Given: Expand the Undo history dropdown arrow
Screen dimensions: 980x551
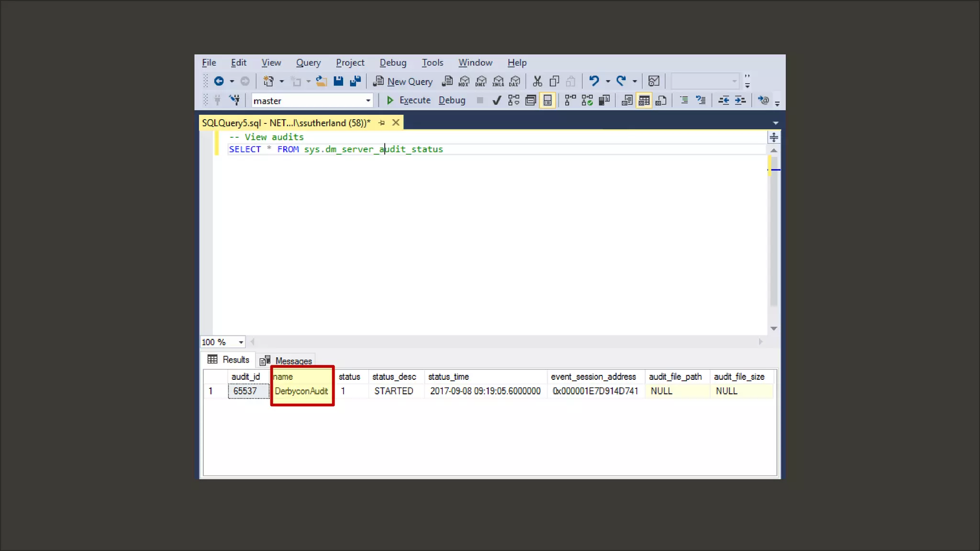Looking at the screenshot, I should coord(608,81).
